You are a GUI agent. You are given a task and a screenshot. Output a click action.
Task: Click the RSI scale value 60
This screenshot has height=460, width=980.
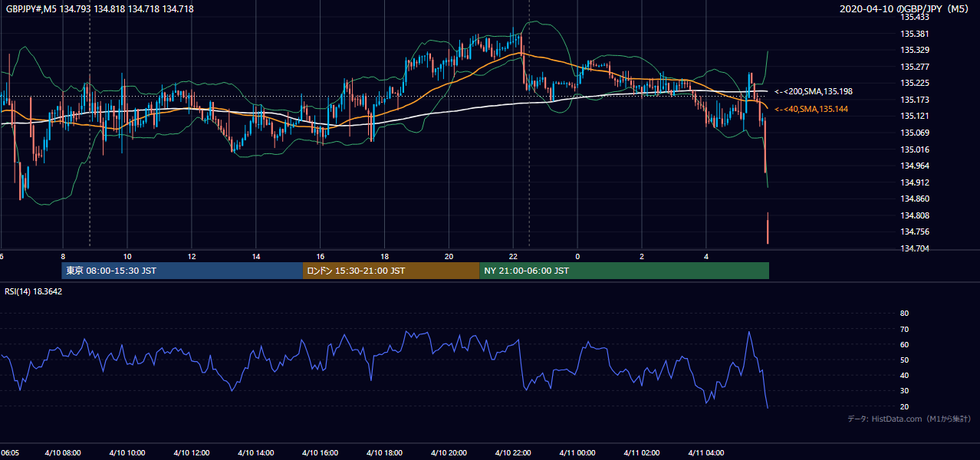(905, 344)
